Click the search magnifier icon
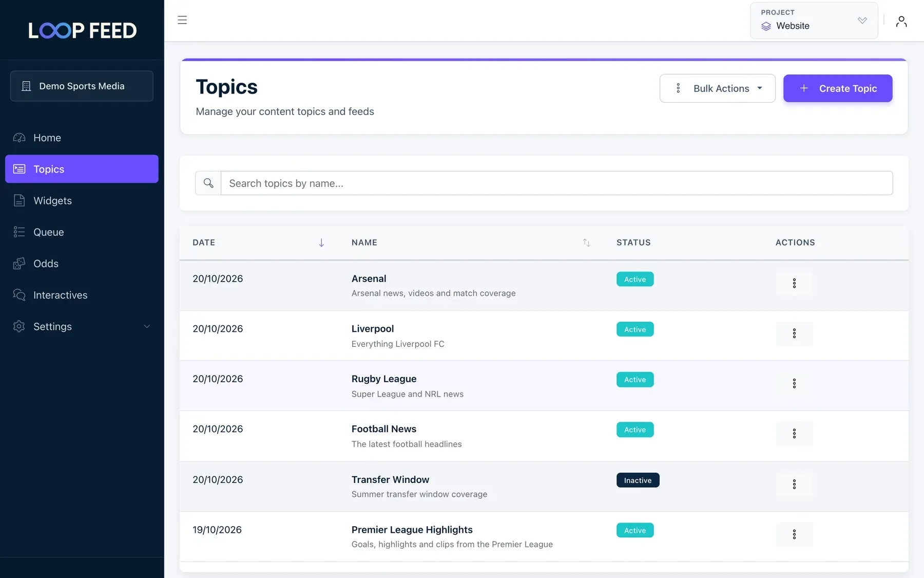Viewport: 924px width, 578px height. click(208, 183)
